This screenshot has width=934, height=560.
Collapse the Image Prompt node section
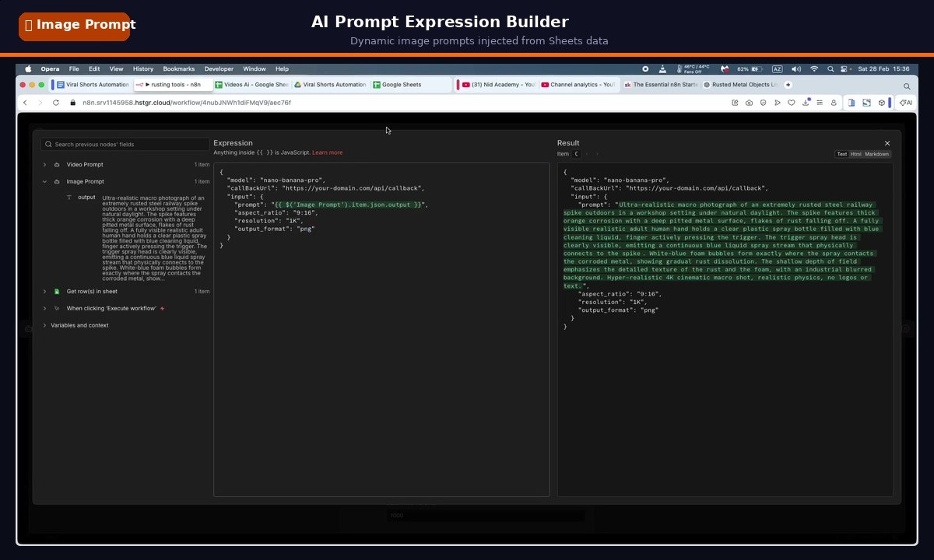click(x=44, y=181)
